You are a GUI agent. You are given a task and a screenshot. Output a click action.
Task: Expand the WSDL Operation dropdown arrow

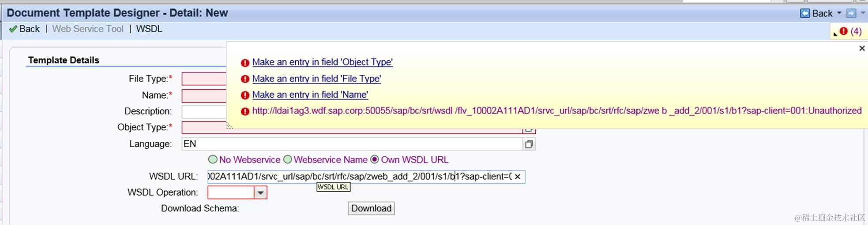[260, 192]
